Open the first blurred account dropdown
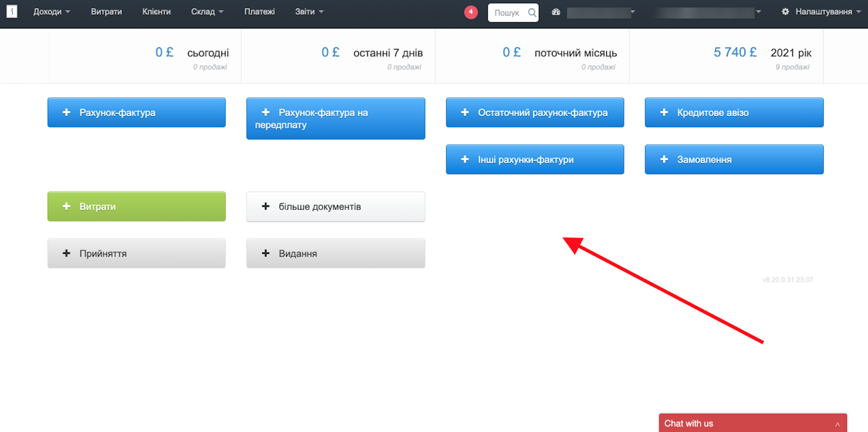868x432 pixels. [600, 12]
